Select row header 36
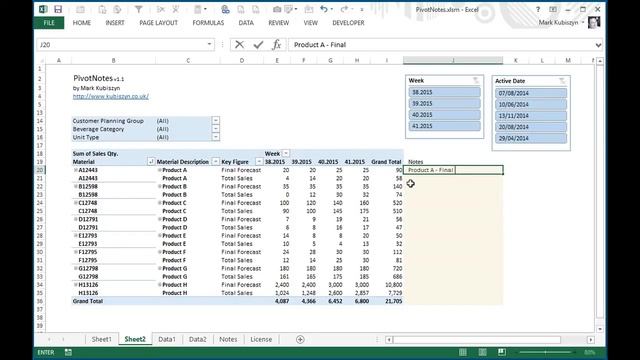640x360 pixels. coord(40,301)
